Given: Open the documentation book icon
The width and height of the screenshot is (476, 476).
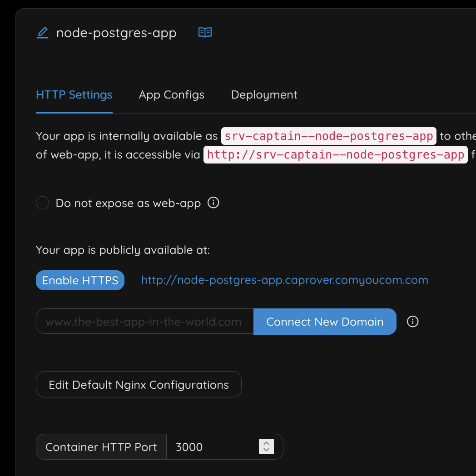Looking at the screenshot, I should click(x=205, y=33).
